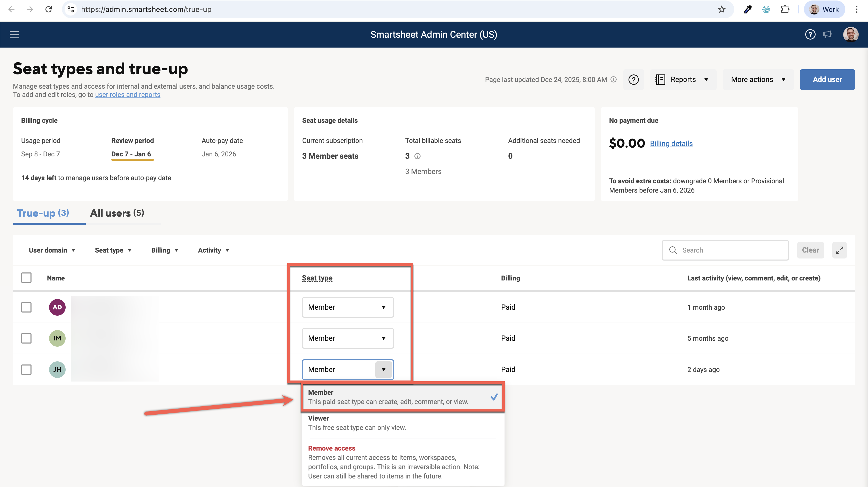The image size is (868, 487).
Task: Open the hamburger navigation menu
Action: 14,34
